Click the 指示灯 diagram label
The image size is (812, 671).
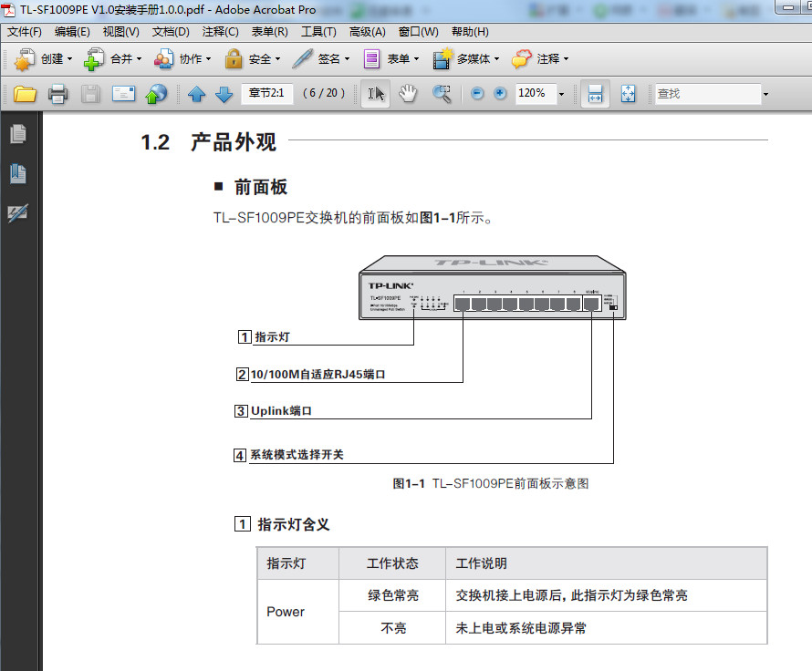(x=273, y=337)
